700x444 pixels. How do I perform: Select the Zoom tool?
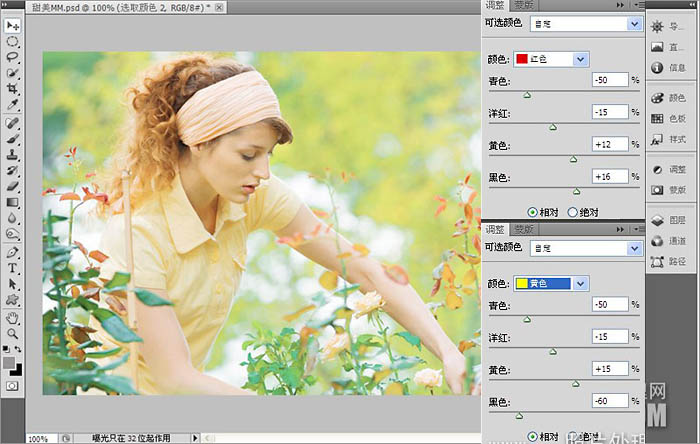coord(12,333)
